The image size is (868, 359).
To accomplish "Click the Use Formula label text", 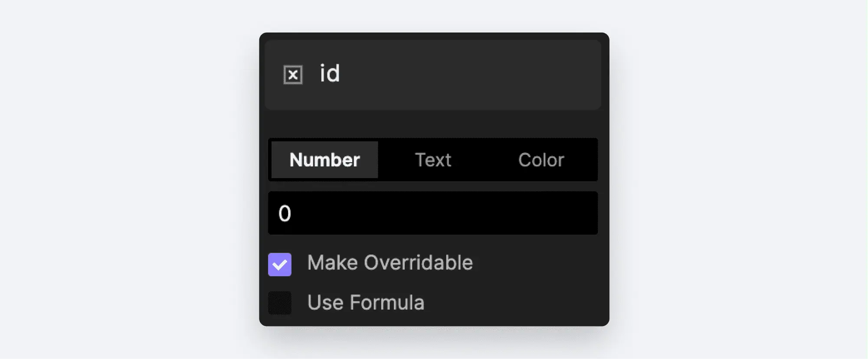I will pyautogui.click(x=366, y=302).
